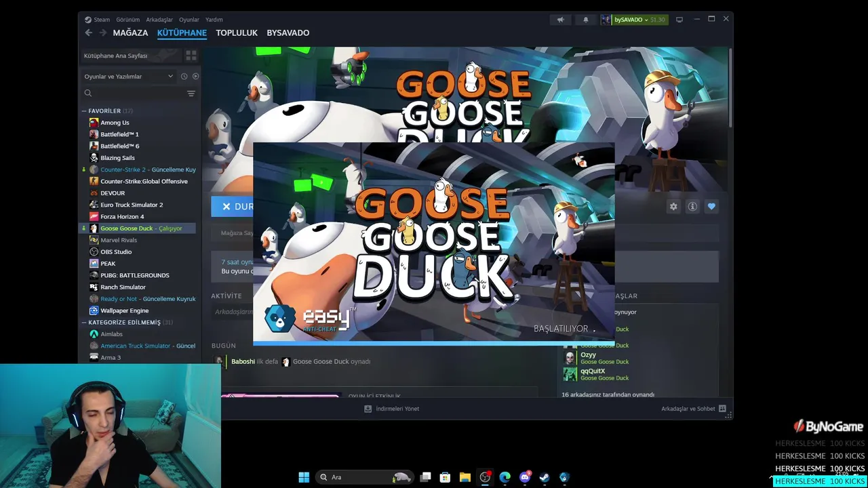Open advanced library filter options icon

(x=191, y=94)
